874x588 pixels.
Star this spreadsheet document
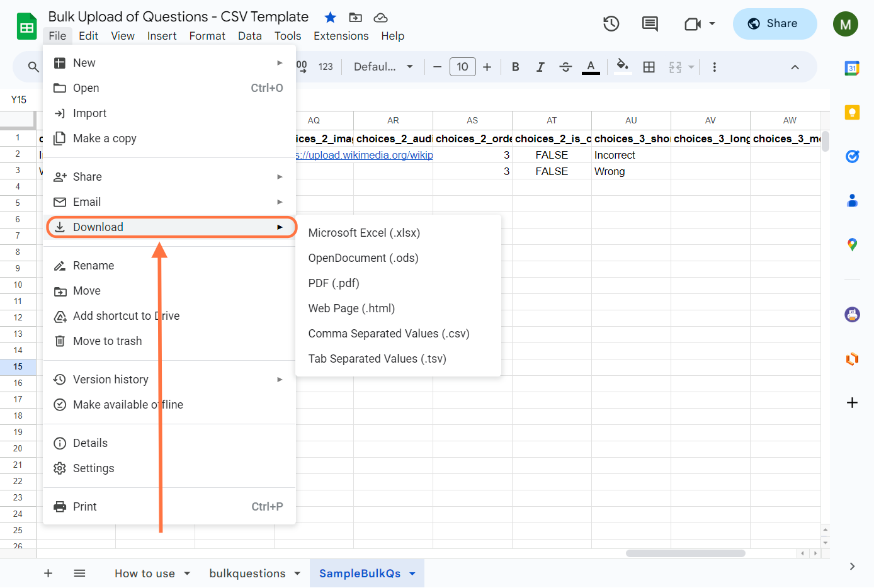(330, 17)
